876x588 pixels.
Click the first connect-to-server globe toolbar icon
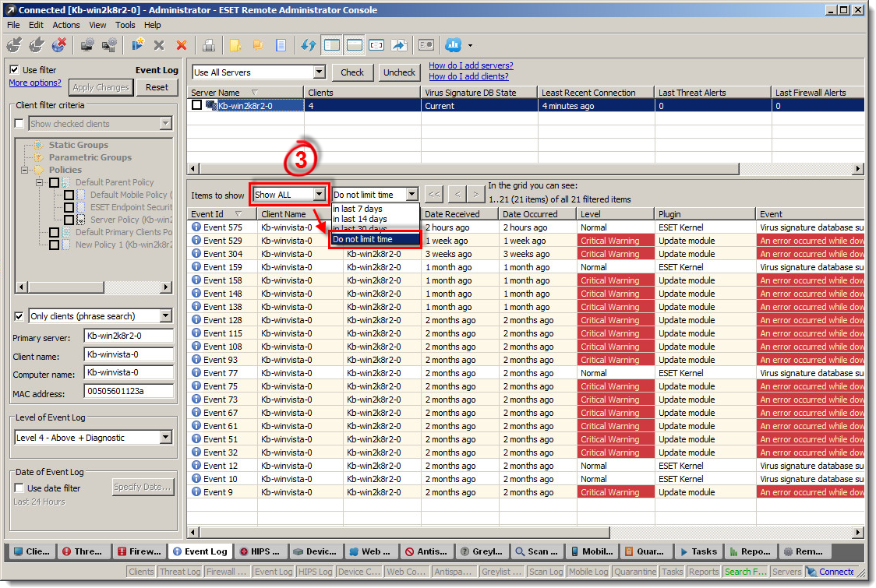pyautogui.click(x=14, y=45)
